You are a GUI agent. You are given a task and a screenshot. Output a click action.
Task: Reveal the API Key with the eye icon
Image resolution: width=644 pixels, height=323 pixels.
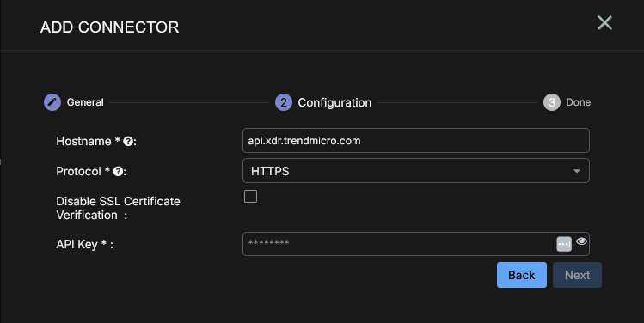click(x=581, y=241)
